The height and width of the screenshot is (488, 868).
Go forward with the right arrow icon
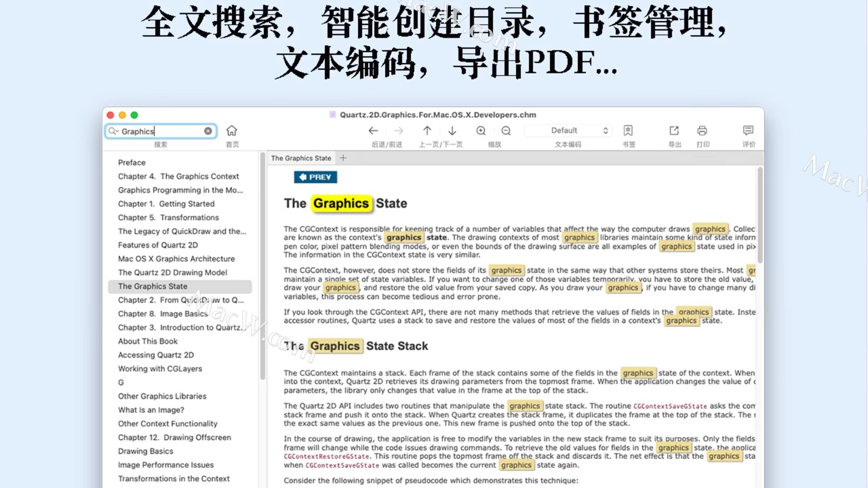(398, 131)
